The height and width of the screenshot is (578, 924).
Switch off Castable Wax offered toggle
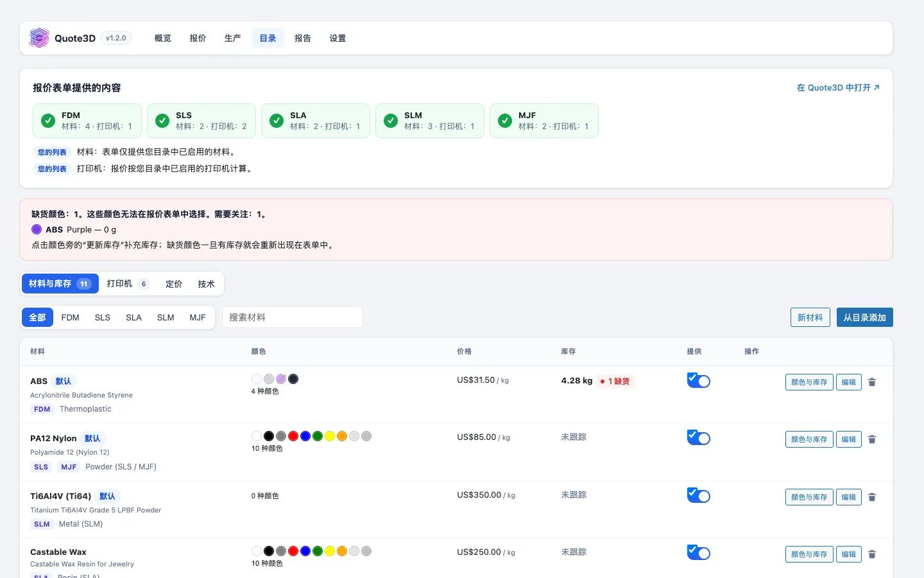click(x=699, y=553)
